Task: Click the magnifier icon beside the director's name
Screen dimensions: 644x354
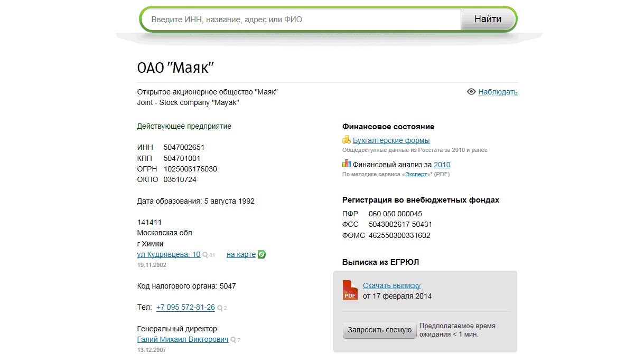Action: 233,340
